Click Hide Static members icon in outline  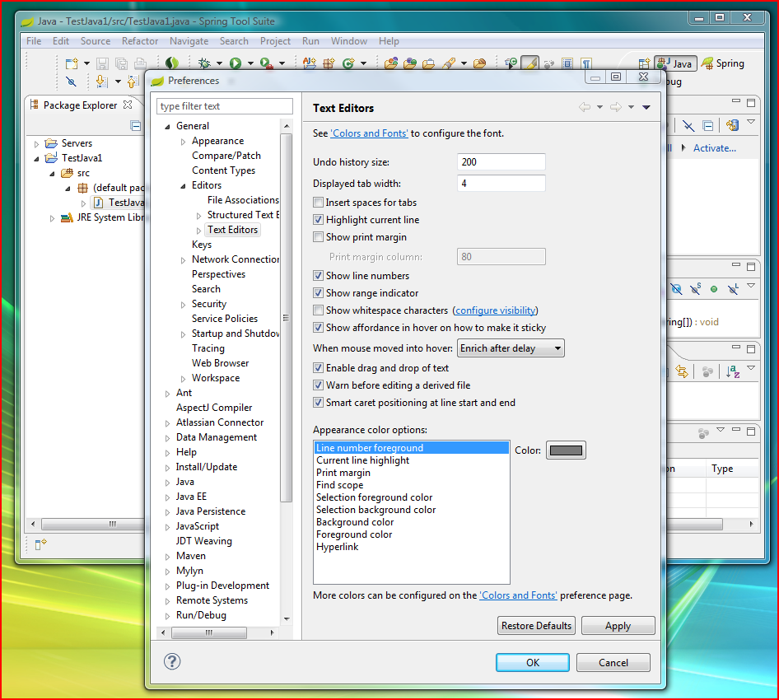click(x=695, y=288)
